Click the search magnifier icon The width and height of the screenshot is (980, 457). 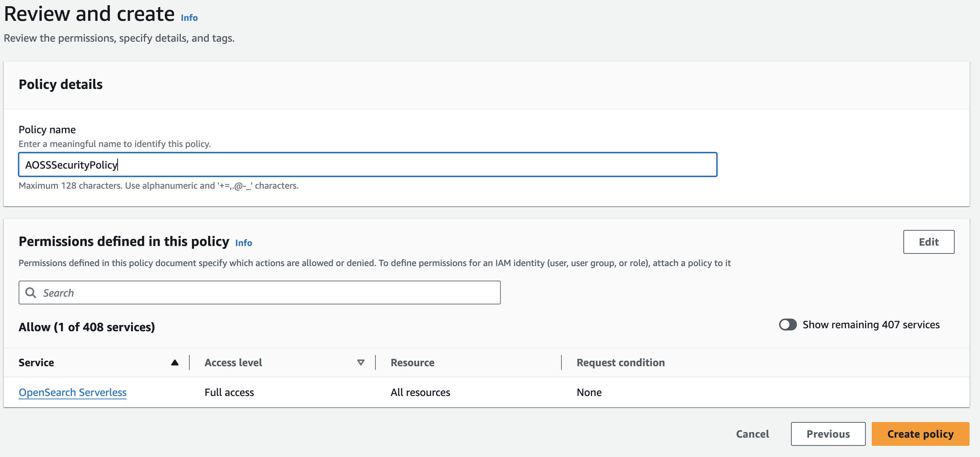(31, 293)
